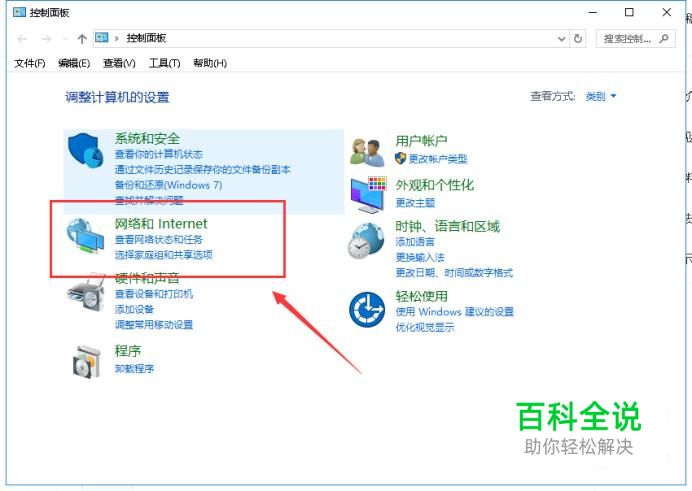692x491 pixels.
Task: Click 更改帐户类型 link
Action: (x=438, y=159)
